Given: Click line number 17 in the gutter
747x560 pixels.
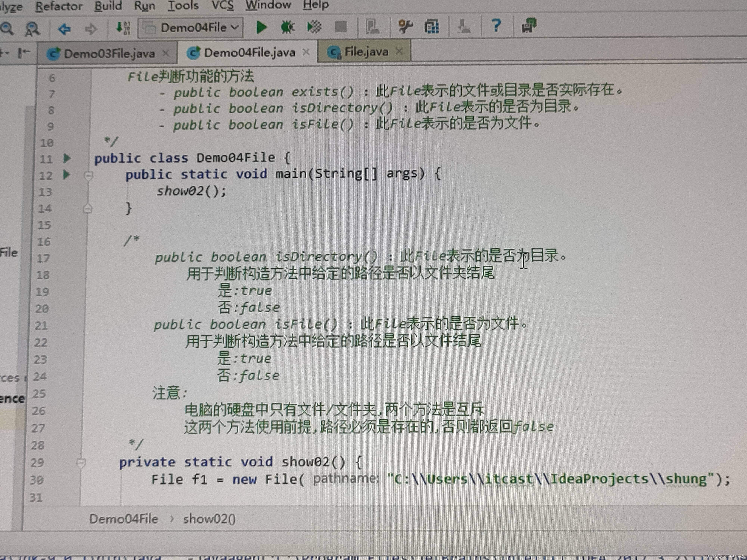Looking at the screenshot, I should [43, 259].
